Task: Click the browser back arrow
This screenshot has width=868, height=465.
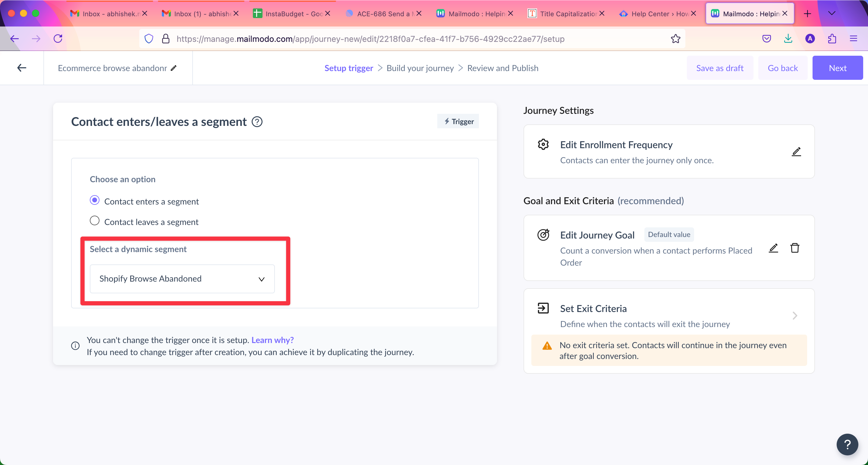Action: pos(14,39)
